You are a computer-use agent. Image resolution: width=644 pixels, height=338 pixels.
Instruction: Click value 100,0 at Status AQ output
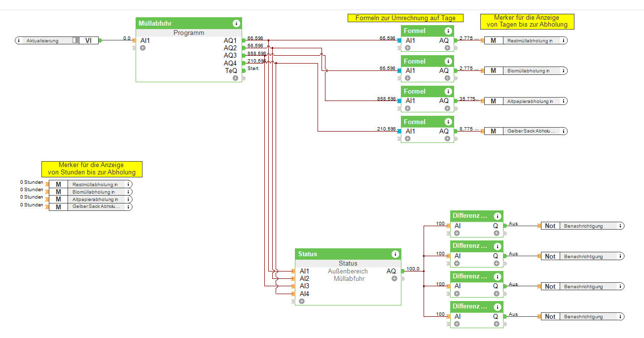click(413, 269)
